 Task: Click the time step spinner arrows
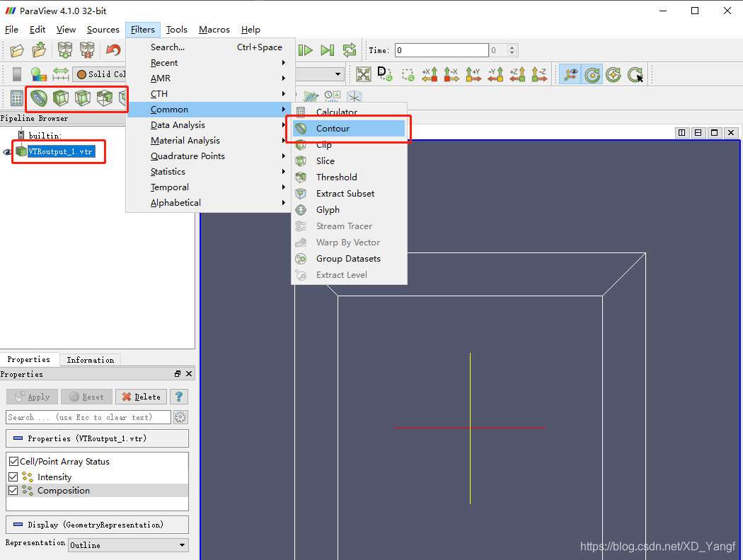pyautogui.click(x=512, y=50)
